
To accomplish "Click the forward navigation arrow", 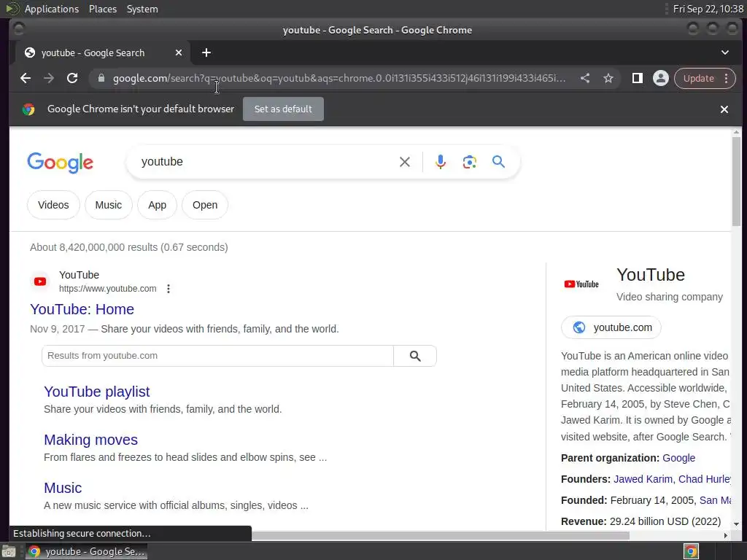I will tap(49, 78).
